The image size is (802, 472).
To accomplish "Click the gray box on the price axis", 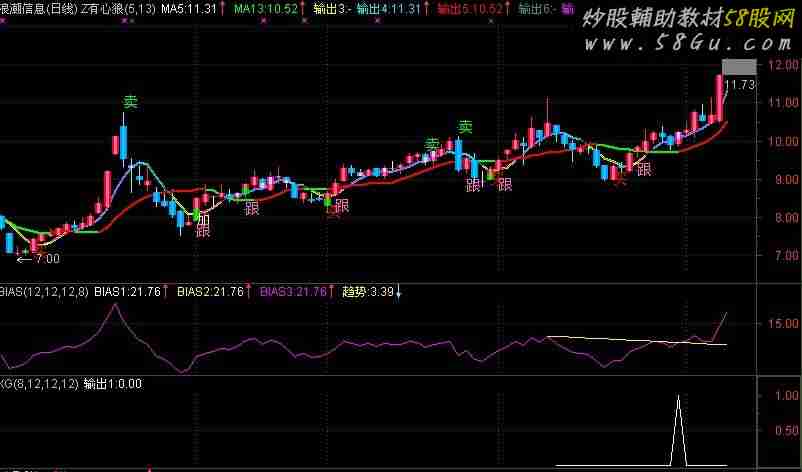I will coord(740,66).
